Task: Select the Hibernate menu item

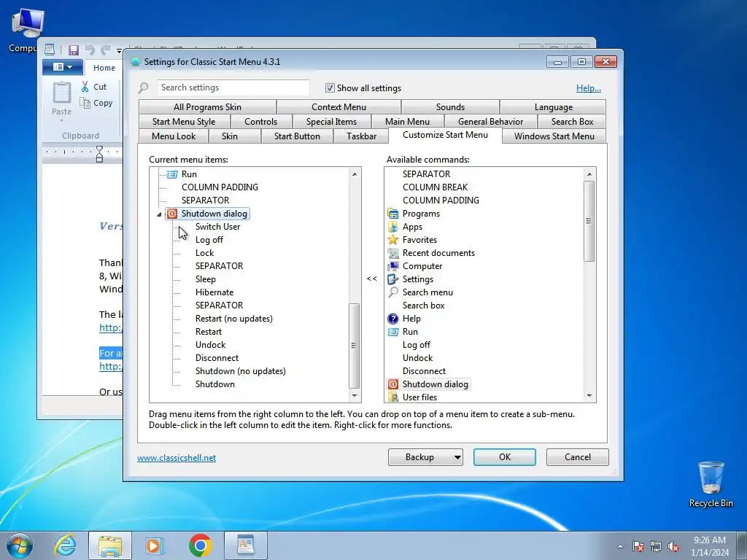Action: (214, 292)
